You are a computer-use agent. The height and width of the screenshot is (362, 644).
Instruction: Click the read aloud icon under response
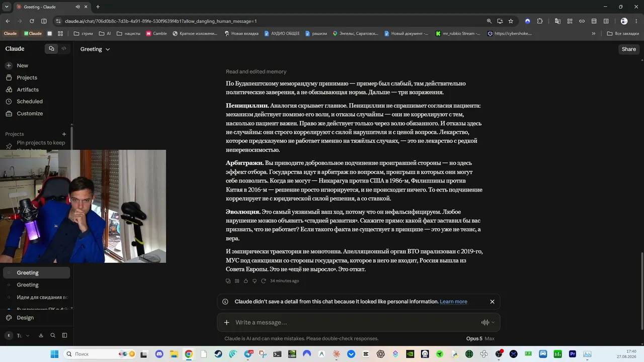click(237, 281)
